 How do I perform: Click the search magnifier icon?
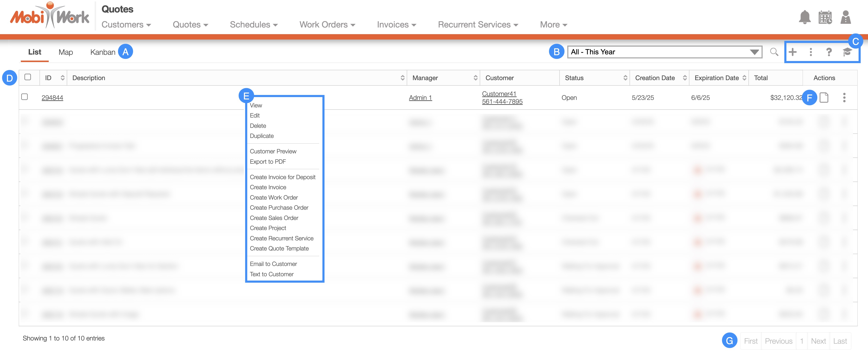click(x=774, y=52)
